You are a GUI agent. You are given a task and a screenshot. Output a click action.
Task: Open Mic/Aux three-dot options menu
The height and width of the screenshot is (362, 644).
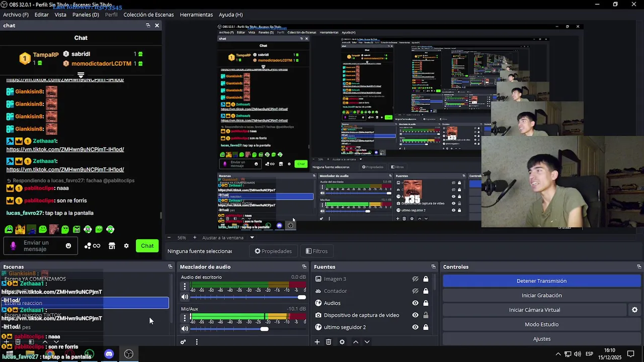185,318
